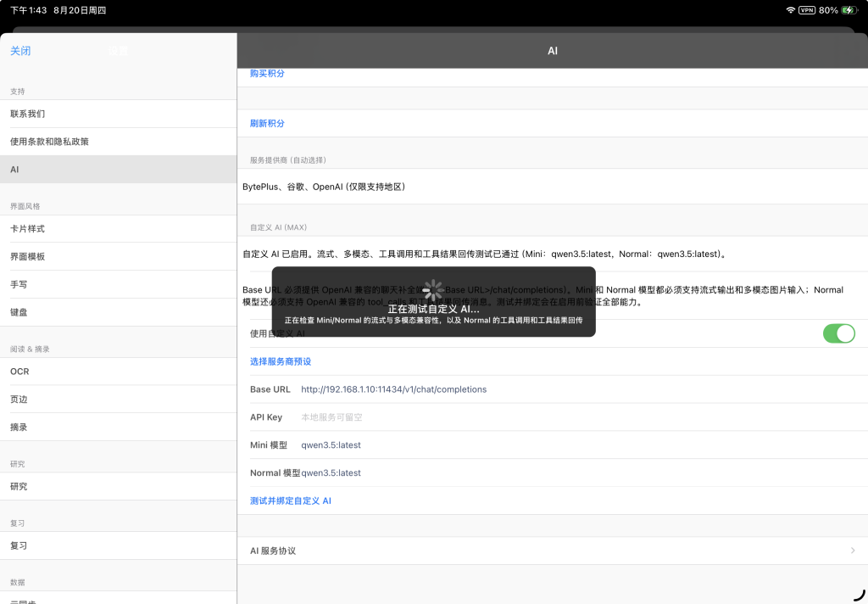Image resolution: width=868 pixels, height=604 pixels.
Task: Tap the 关闭 close button
Action: (x=20, y=51)
